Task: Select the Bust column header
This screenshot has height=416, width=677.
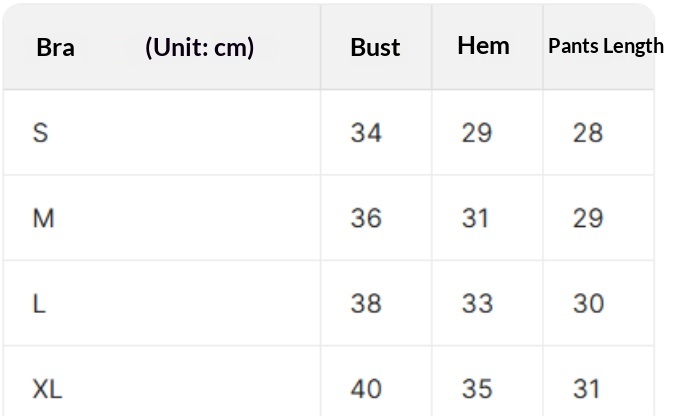Action: point(375,47)
